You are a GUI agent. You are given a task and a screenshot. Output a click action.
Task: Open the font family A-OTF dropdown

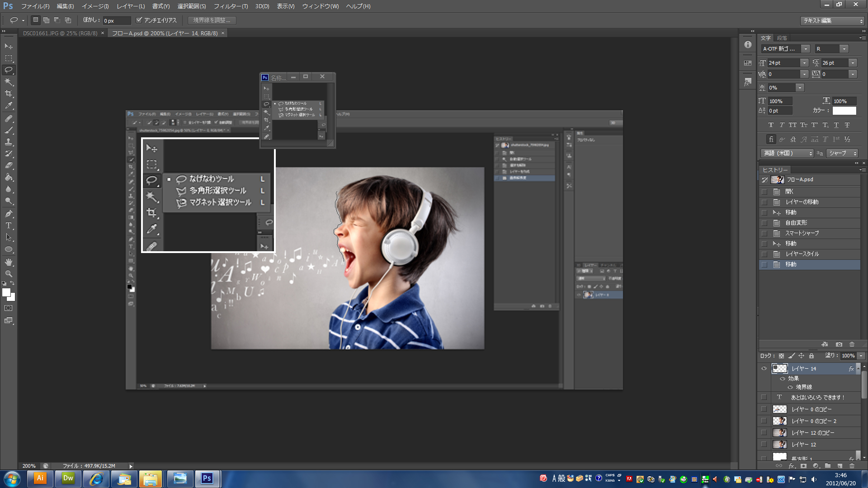click(x=806, y=49)
